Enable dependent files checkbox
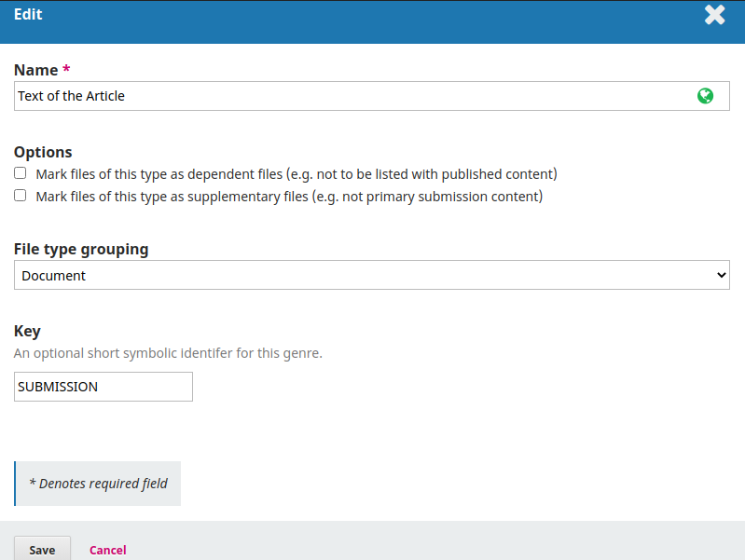The height and width of the screenshot is (560, 745). (20, 173)
